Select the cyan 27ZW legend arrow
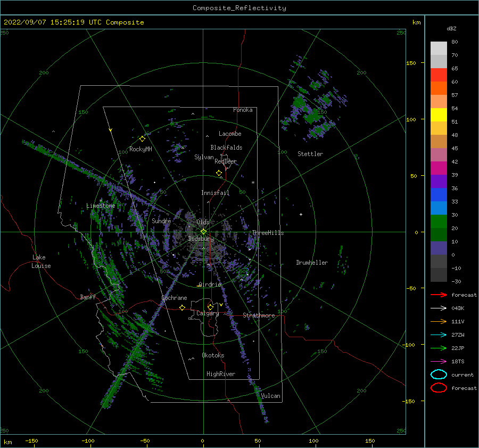 439,335
